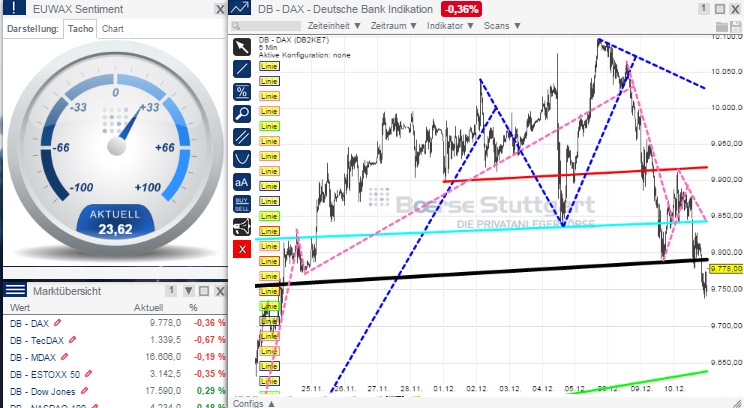Open the Zeiteinheit dropdown
Screen dimensions: 744x408
(x=335, y=26)
